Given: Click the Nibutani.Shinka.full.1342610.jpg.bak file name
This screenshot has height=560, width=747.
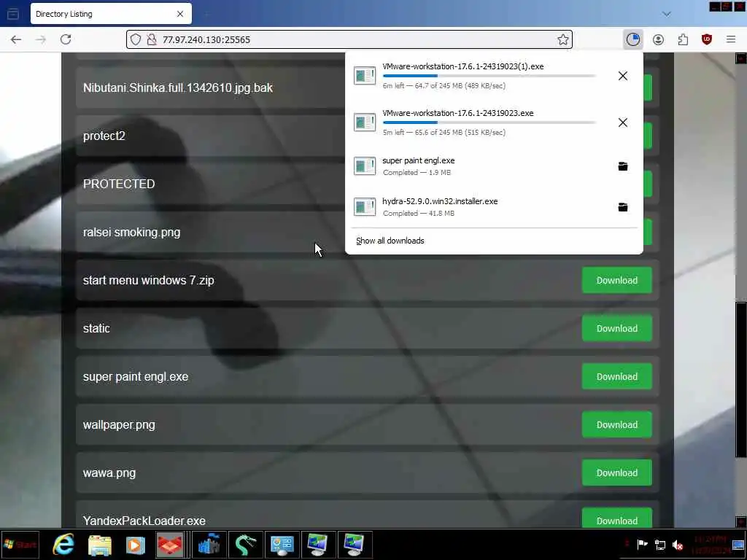Looking at the screenshot, I should [x=178, y=88].
